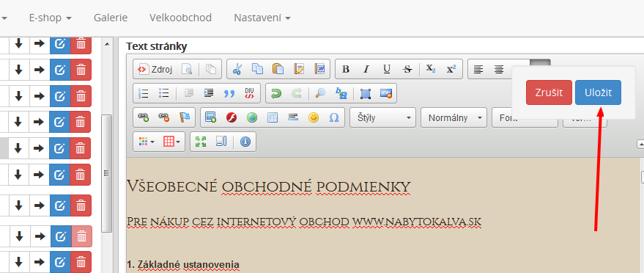
Task: Insert a table
Action: (x=273, y=117)
